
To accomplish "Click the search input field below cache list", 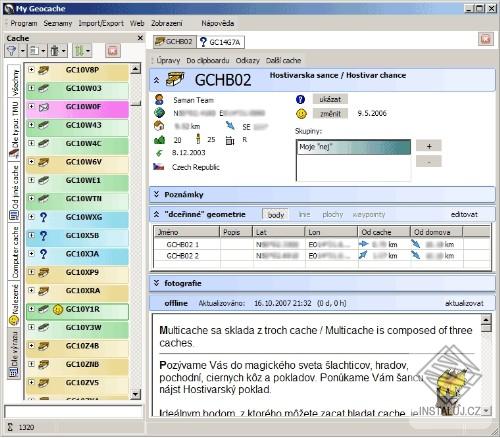I will pyautogui.click(x=74, y=411).
